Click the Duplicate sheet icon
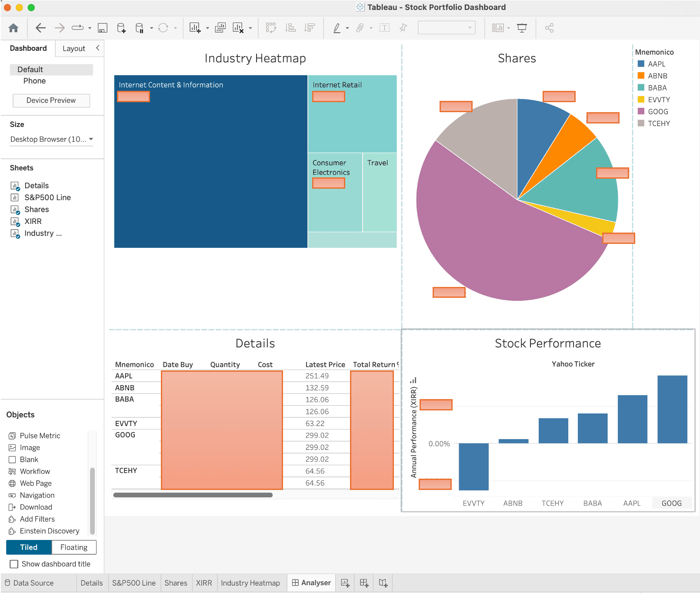 click(x=220, y=28)
